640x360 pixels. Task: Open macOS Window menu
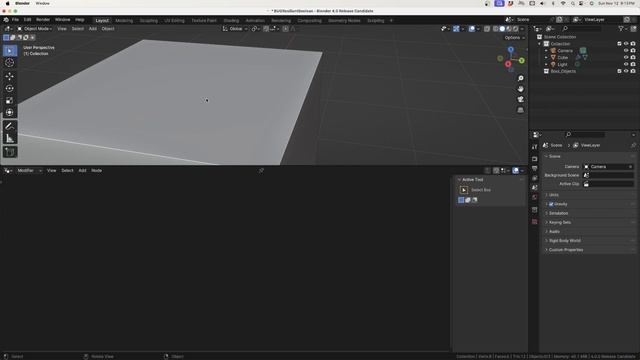click(42, 3)
